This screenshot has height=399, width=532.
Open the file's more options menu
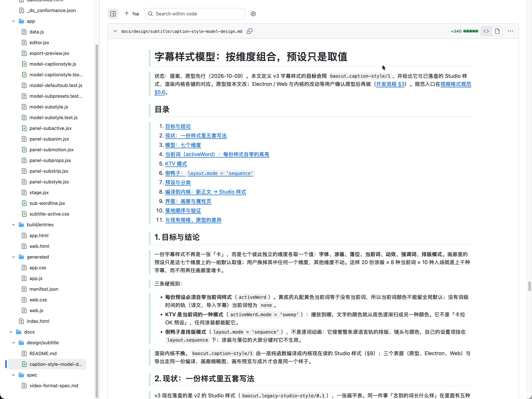pyautogui.click(x=511, y=31)
